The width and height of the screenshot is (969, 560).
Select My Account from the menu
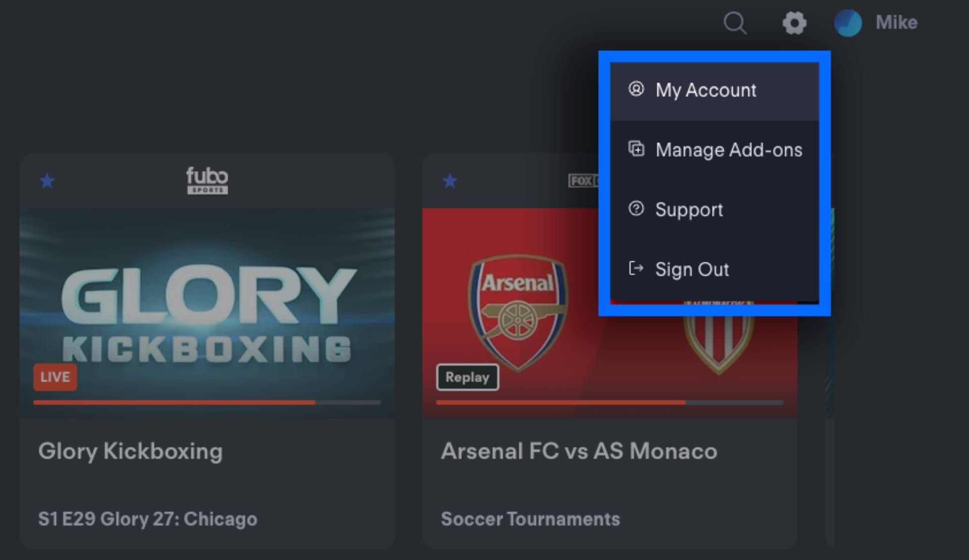tap(706, 90)
